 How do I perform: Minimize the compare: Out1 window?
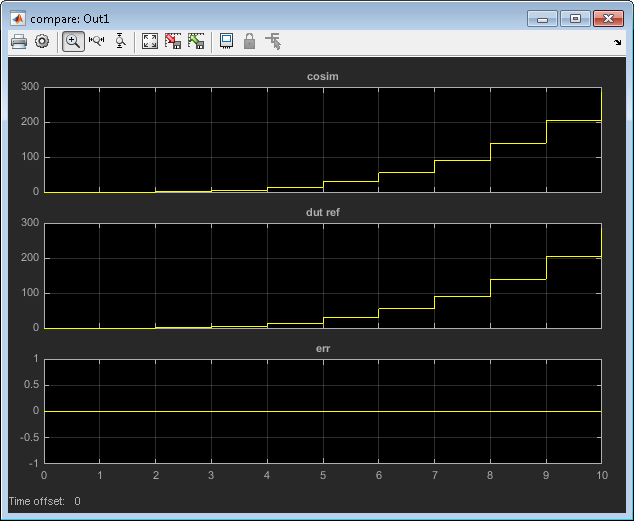(x=543, y=19)
